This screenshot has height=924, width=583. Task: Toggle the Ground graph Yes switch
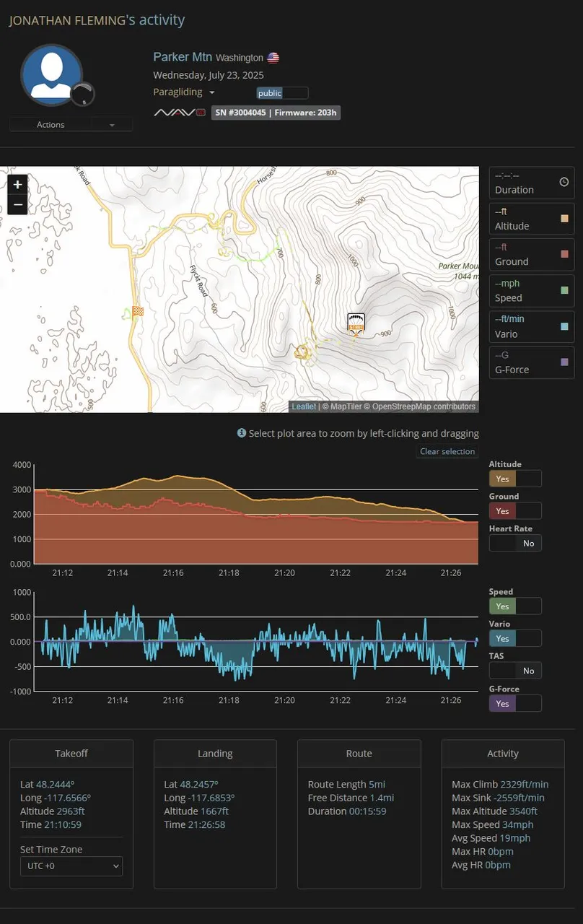coord(515,511)
